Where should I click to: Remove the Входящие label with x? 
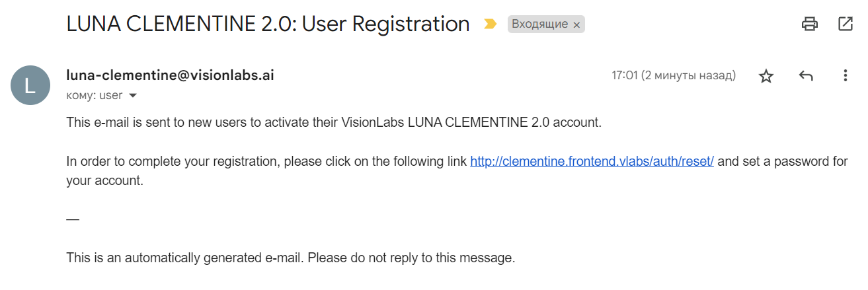point(576,25)
